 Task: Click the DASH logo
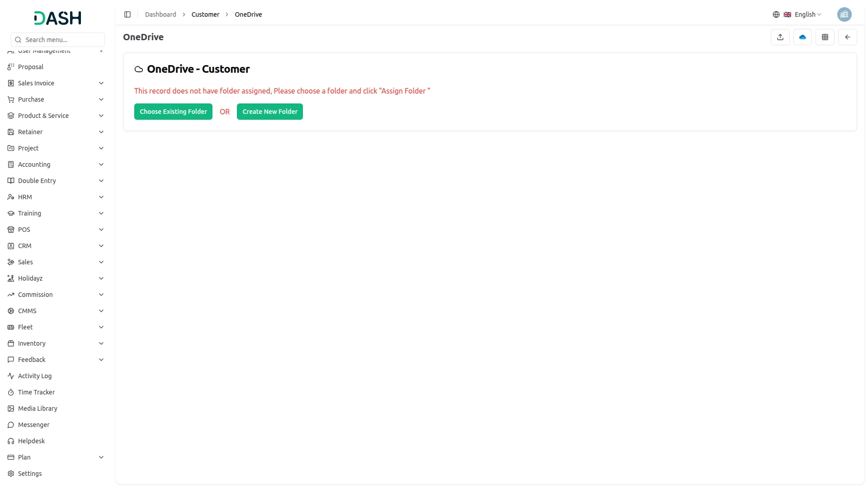pyautogui.click(x=57, y=18)
